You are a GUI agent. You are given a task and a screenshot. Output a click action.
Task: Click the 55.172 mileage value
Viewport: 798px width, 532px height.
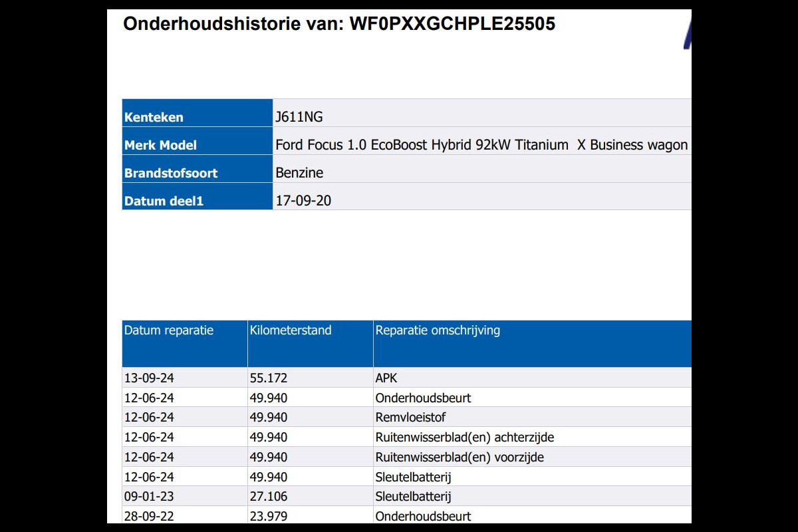pos(269,378)
